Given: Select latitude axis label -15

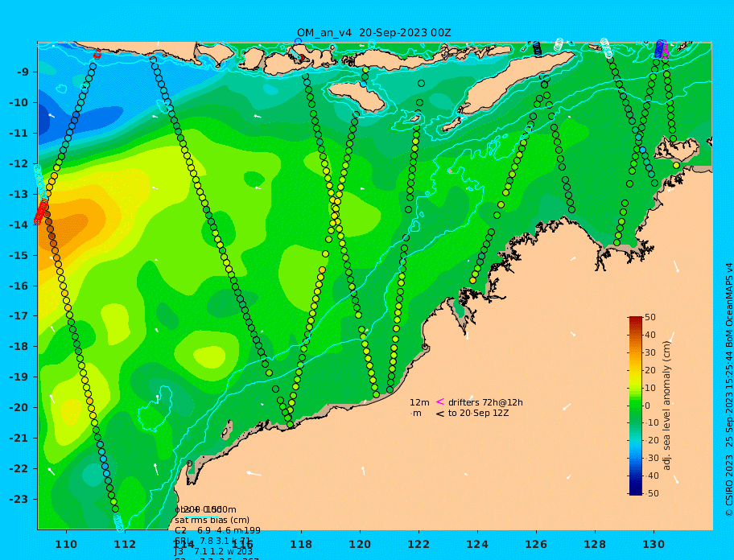Looking at the screenshot, I should (19, 255).
